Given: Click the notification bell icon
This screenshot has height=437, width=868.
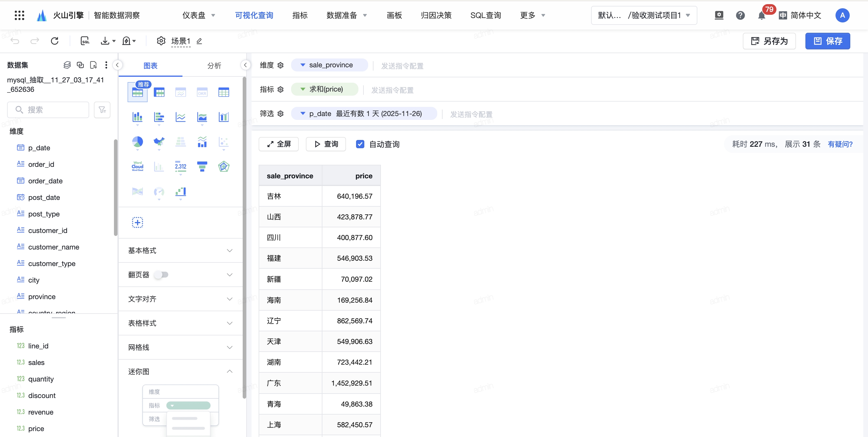Looking at the screenshot, I should pyautogui.click(x=761, y=15).
